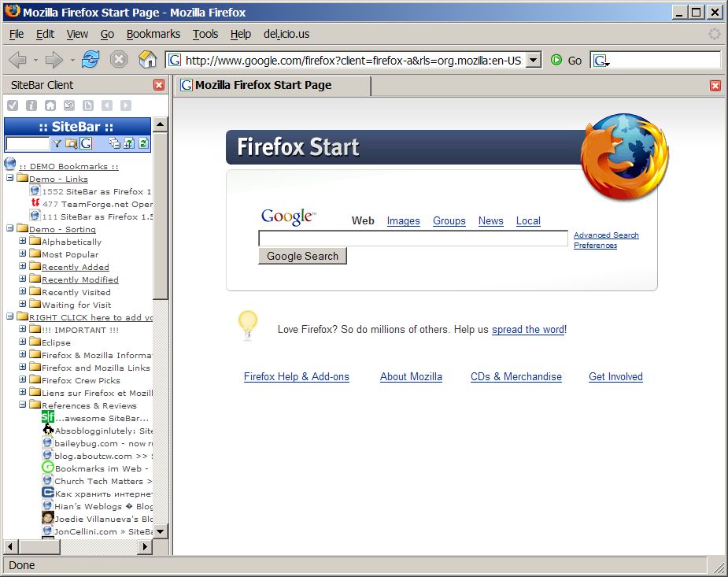Open the spread the word link
Image resolution: width=728 pixels, height=577 pixels.
pos(527,330)
